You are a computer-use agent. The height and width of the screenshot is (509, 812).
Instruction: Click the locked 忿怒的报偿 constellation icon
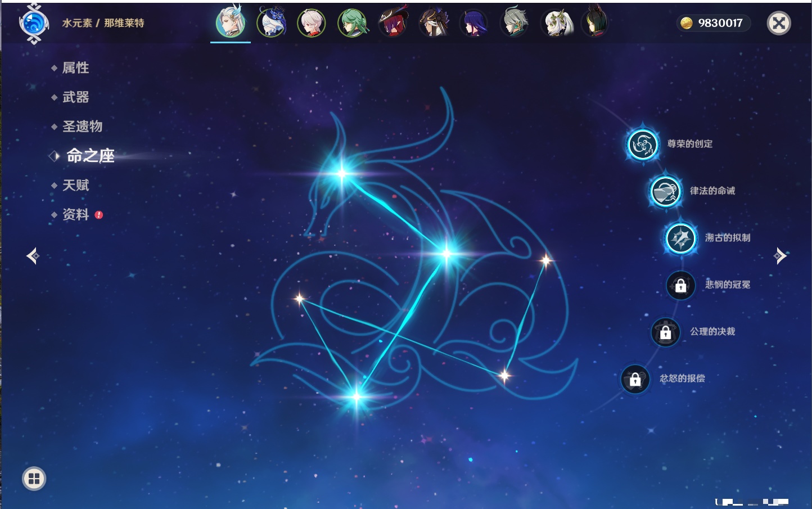click(x=635, y=379)
